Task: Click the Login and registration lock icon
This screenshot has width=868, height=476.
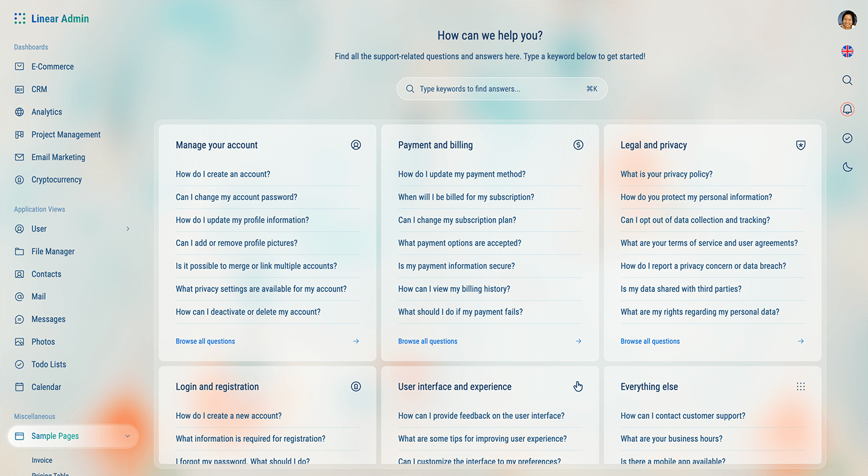Action: (x=356, y=387)
